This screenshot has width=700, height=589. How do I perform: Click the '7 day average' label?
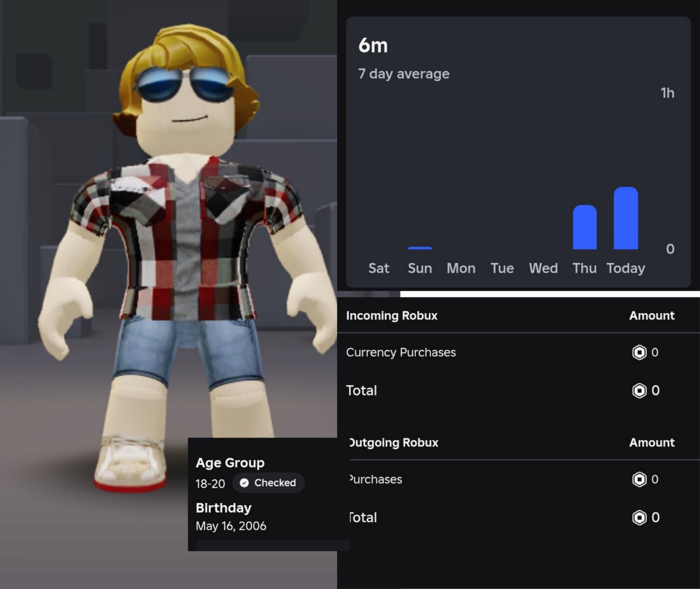(404, 74)
